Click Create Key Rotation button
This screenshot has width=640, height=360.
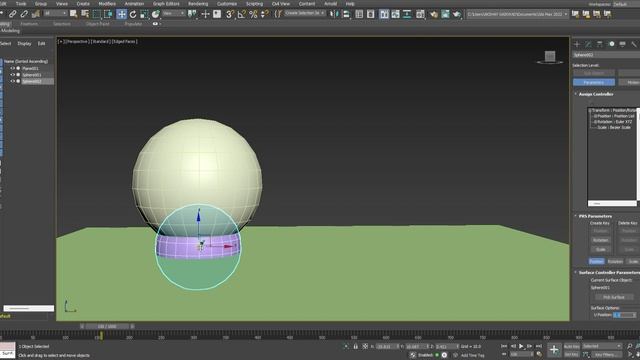[x=600, y=240]
